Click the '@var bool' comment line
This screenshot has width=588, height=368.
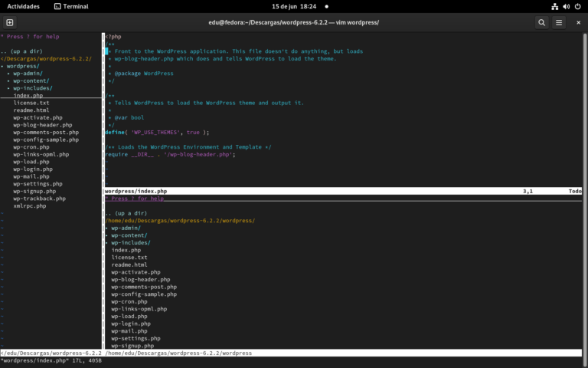[126, 117]
